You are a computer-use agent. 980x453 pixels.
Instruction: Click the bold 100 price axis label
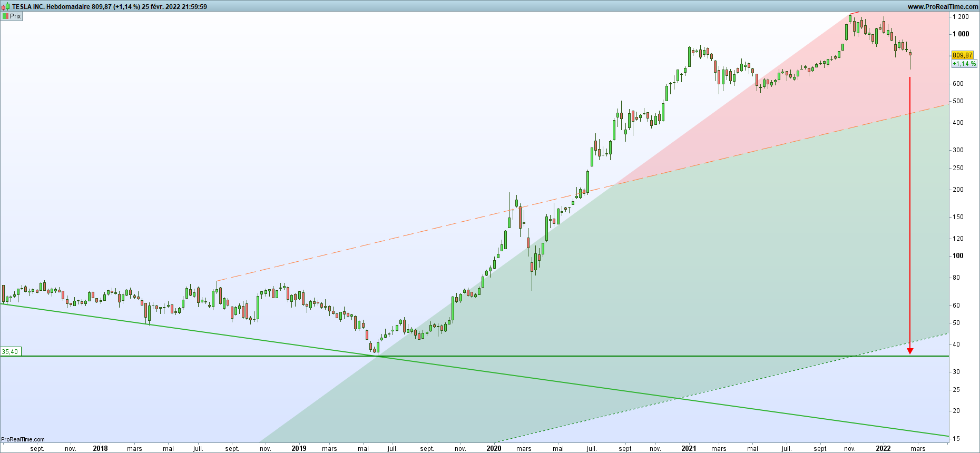click(958, 256)
